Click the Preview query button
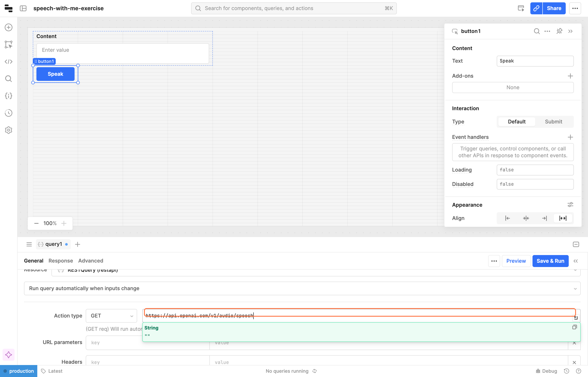This screenshot has height=377, width=588. (x=516, y=261)
